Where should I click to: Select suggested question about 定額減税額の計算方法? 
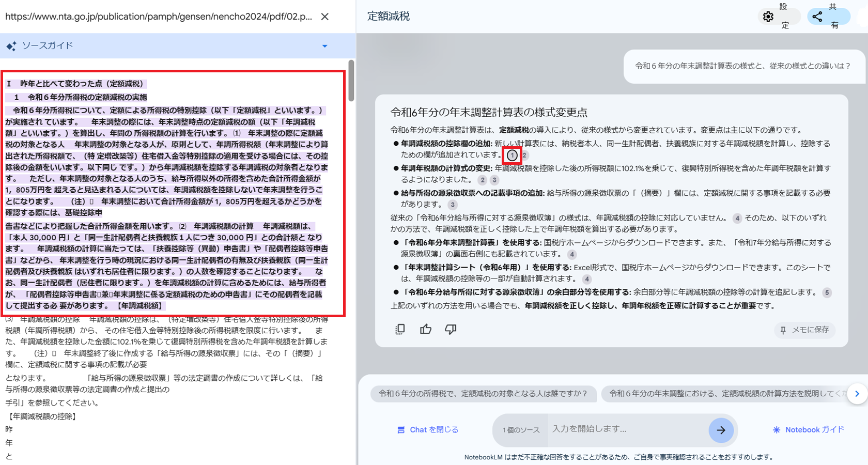[723, 394]
